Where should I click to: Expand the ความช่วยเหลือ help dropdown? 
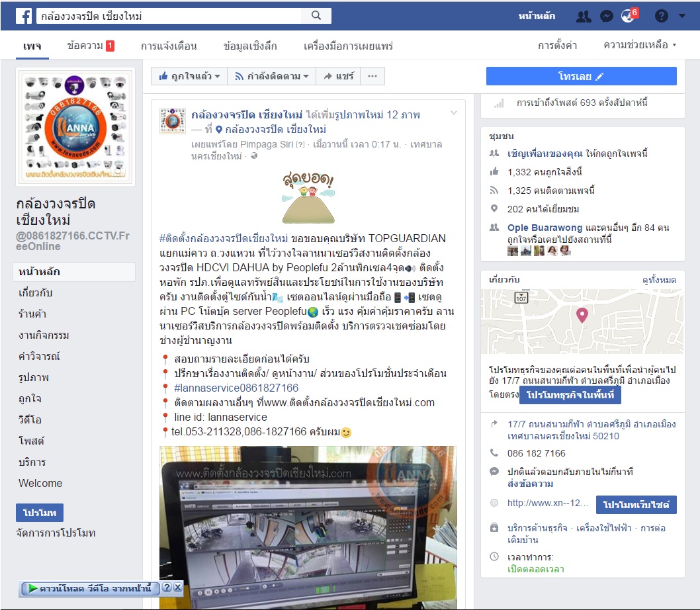(x=640, y=46)
